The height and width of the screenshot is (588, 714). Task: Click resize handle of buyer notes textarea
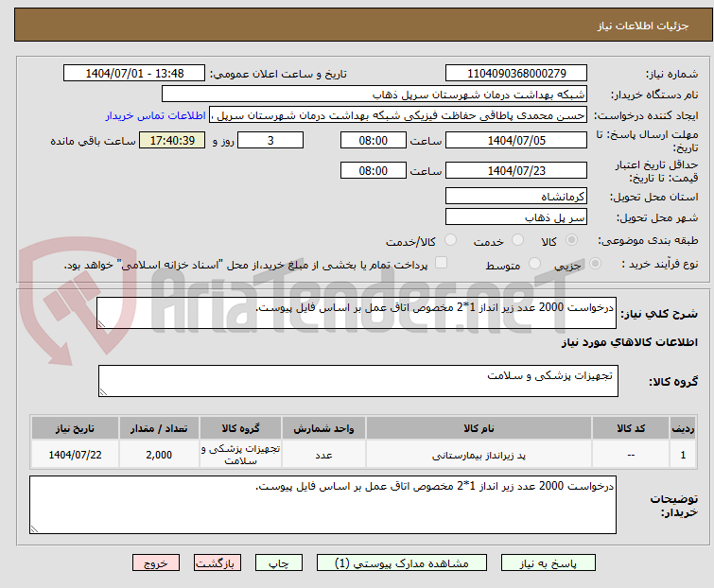[x=34, y=529]
